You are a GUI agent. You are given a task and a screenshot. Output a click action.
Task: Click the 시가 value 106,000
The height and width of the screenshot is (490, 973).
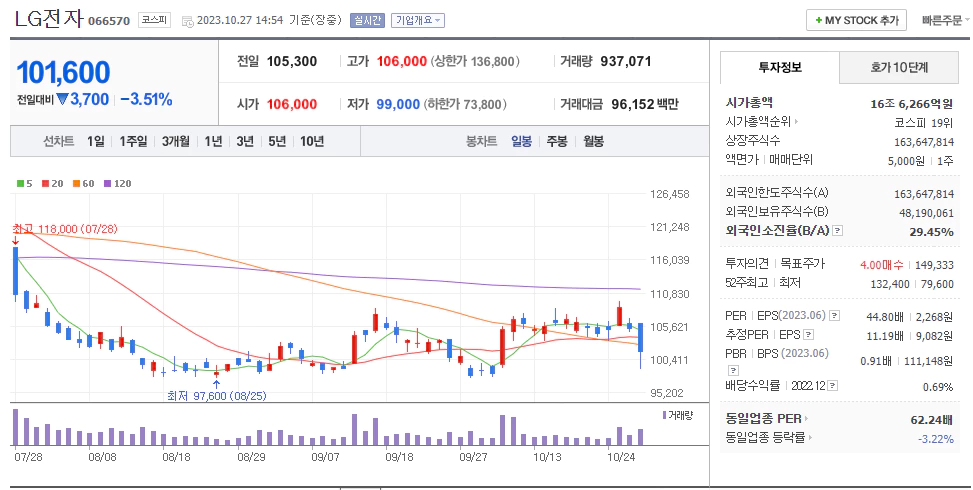[292, 104]
